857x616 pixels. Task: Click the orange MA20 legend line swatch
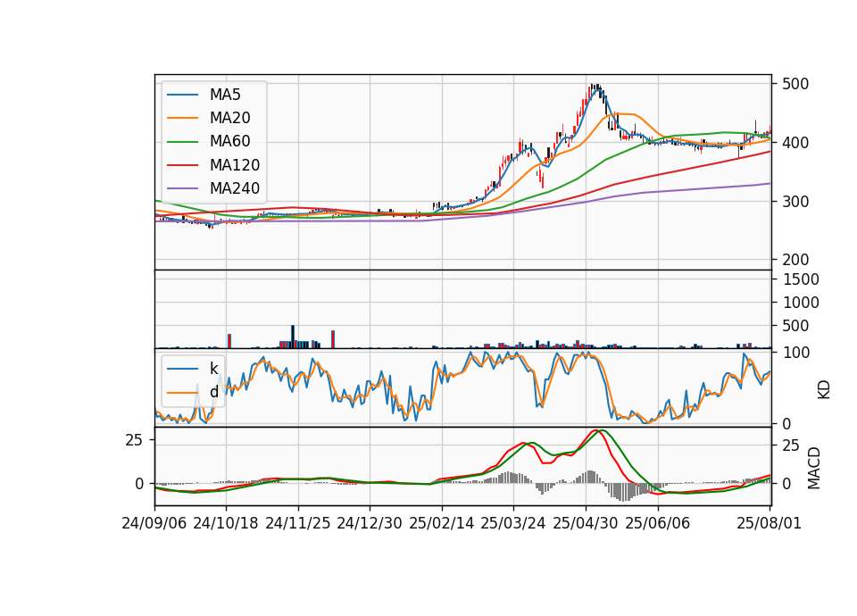click(182, 118)
